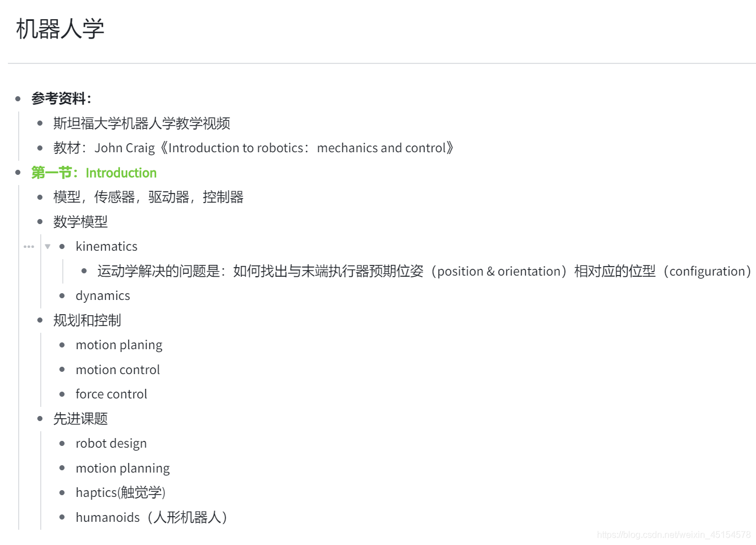The image size is (756, 545).
Task: Select the motion planing item
Action: point(119,345)
